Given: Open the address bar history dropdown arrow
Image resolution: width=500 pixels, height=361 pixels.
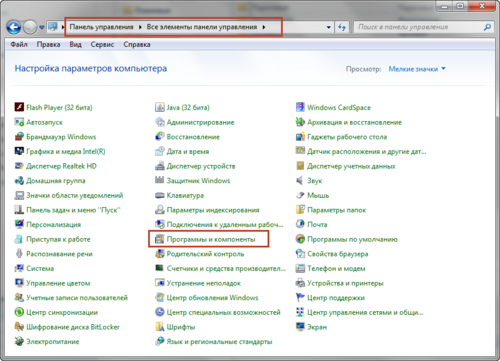Looking at the screenshot, I should point(329,27).
